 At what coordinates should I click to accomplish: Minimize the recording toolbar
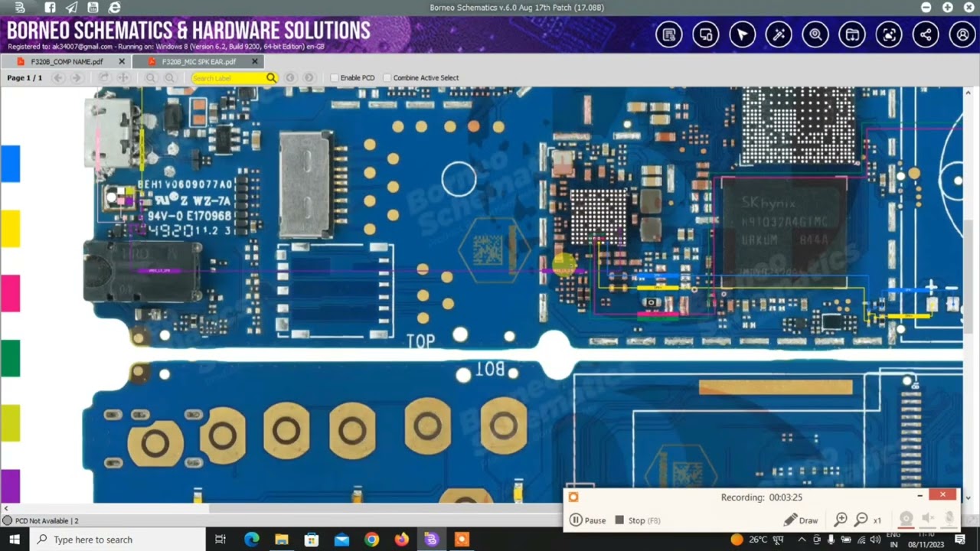920,495
